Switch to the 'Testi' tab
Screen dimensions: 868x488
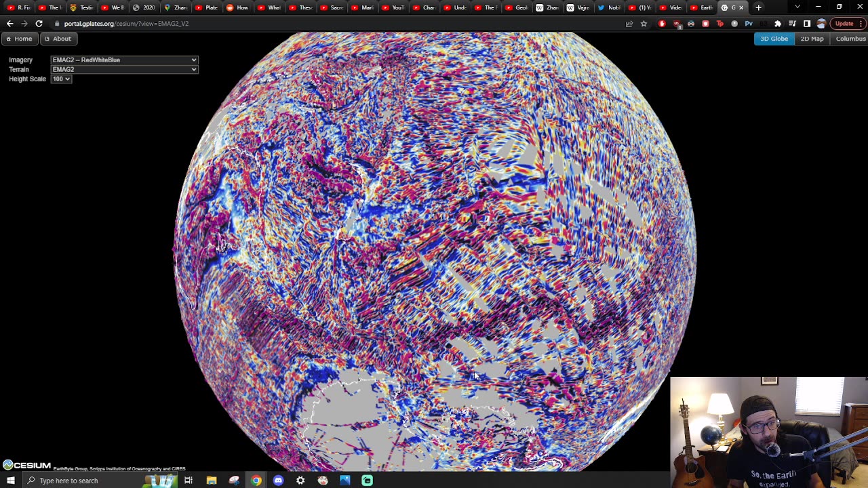click(81, 7)
